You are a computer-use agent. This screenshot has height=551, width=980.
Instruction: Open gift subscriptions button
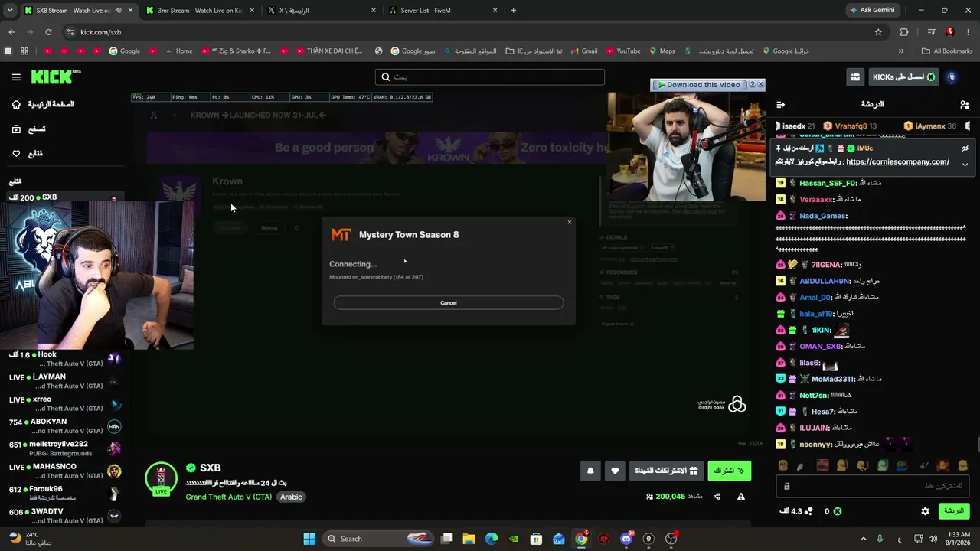pos(667,471)
